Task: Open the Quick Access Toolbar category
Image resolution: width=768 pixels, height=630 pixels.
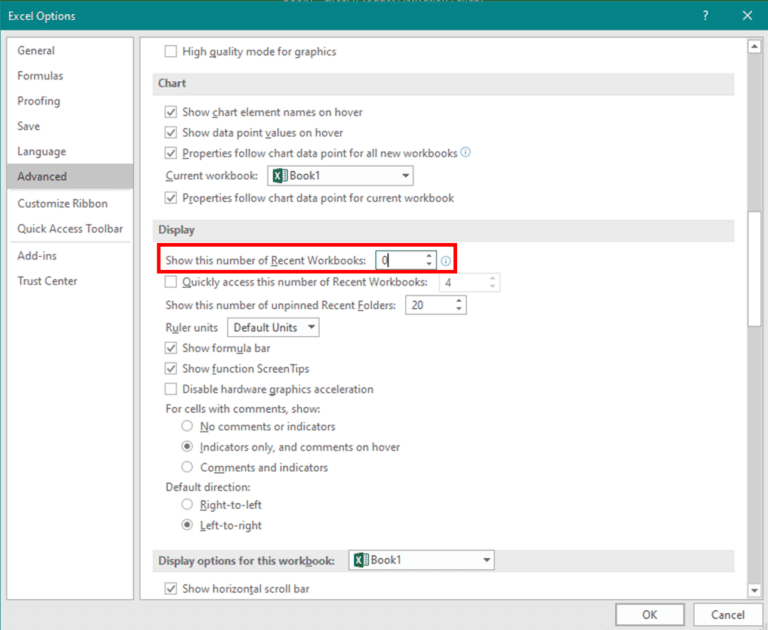Action: pyautogui.click(x=70, y=229)
